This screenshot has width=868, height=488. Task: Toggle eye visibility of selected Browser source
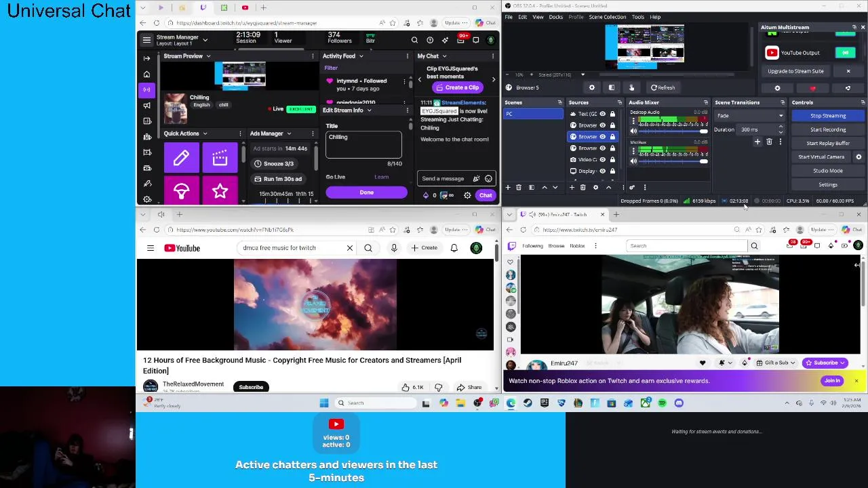602,137
